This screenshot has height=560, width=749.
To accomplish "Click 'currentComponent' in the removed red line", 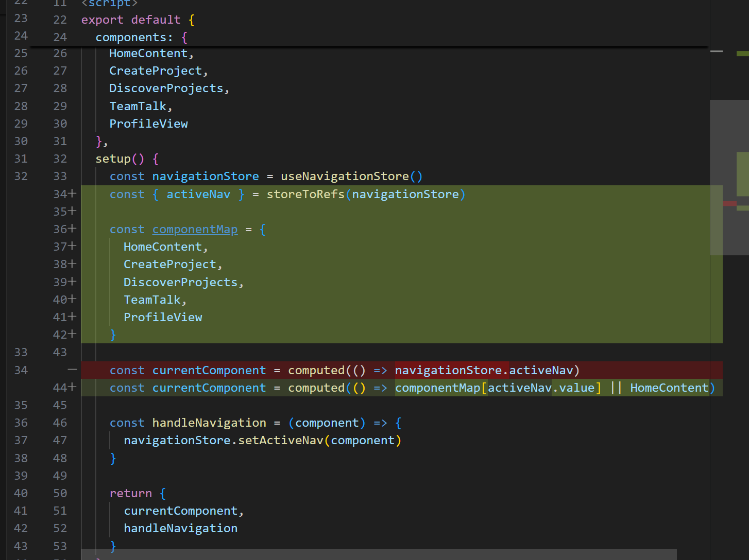I will [209, 371].
